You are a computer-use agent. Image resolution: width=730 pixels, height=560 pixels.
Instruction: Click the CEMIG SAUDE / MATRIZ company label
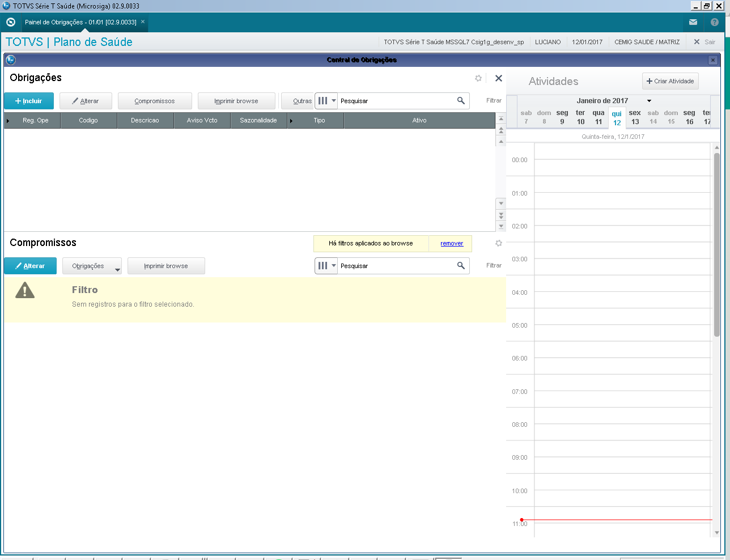pos(647,42)
